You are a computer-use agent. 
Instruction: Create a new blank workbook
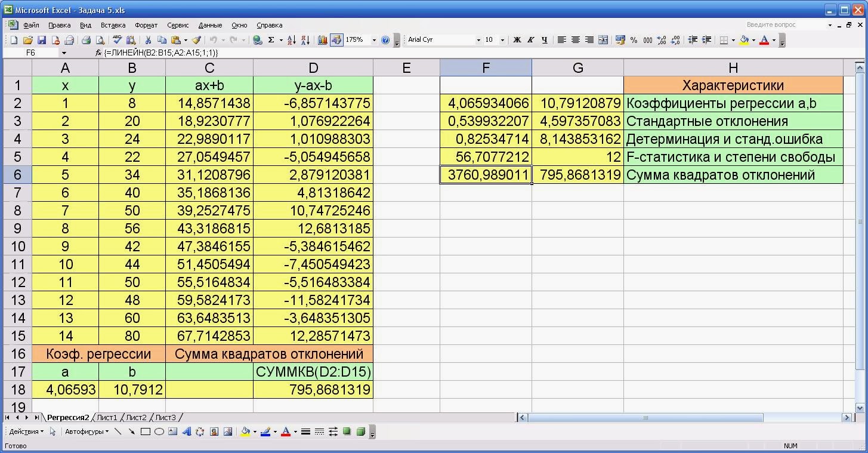[x=14, y=40]
